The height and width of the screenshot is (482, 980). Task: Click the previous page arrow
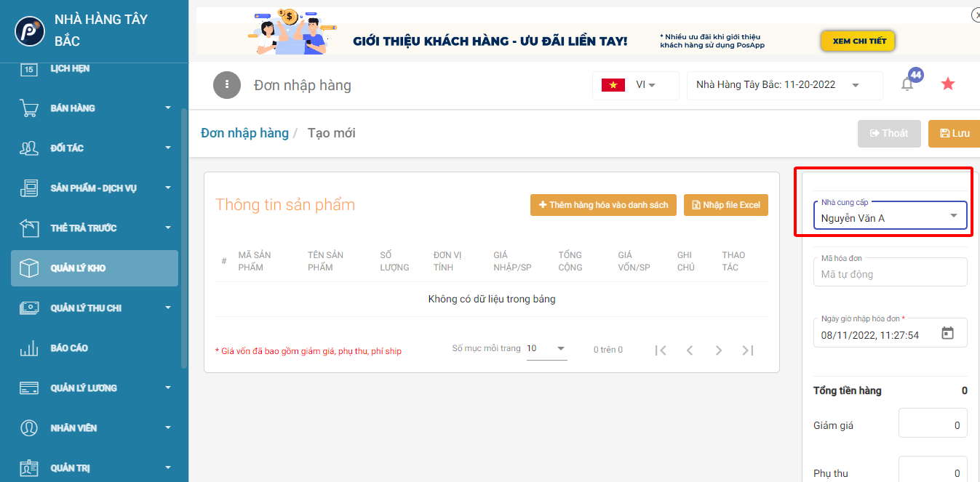[x=690, y=350]
